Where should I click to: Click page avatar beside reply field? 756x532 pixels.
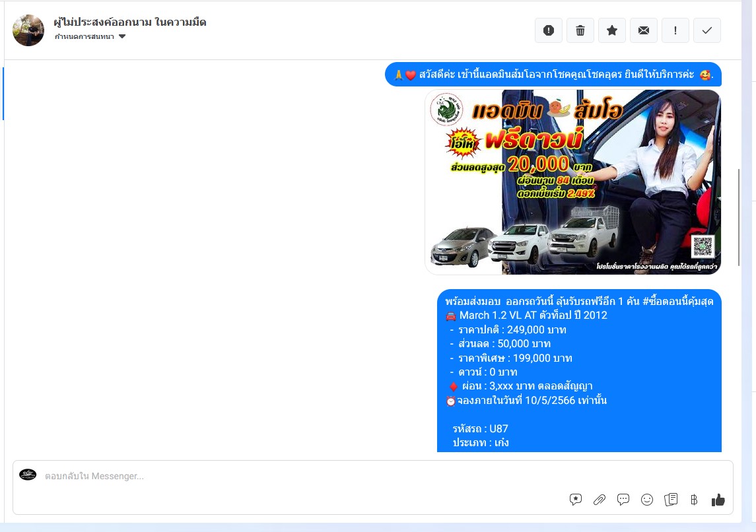(x=28, y=475)
